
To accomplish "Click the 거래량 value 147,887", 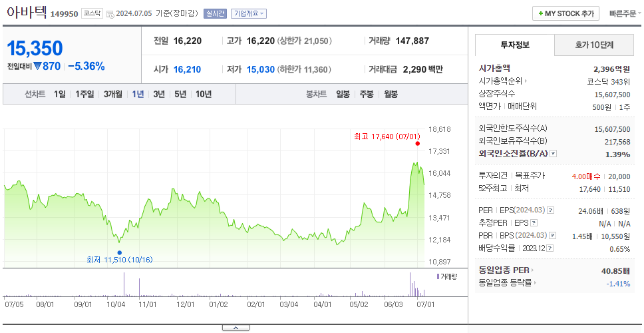I will click(412, 41).
